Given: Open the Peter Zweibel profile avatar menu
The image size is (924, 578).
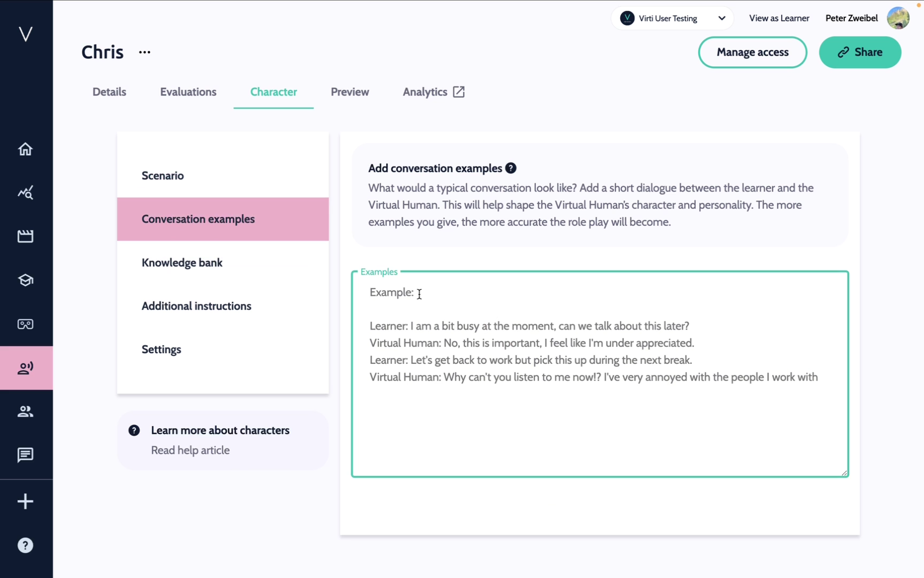Looking at the screenshot, I should pos(898,18).
